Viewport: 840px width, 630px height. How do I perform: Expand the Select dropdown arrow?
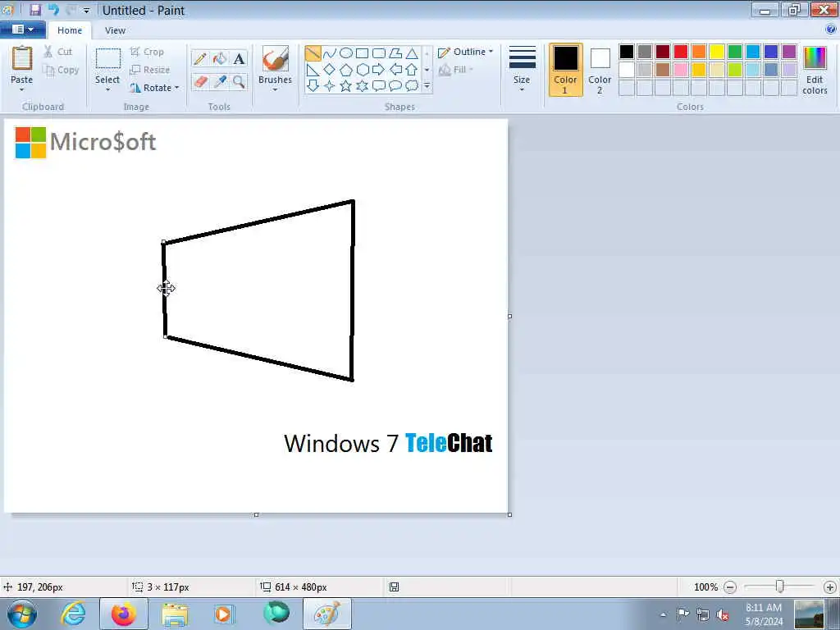pos(107,90)
